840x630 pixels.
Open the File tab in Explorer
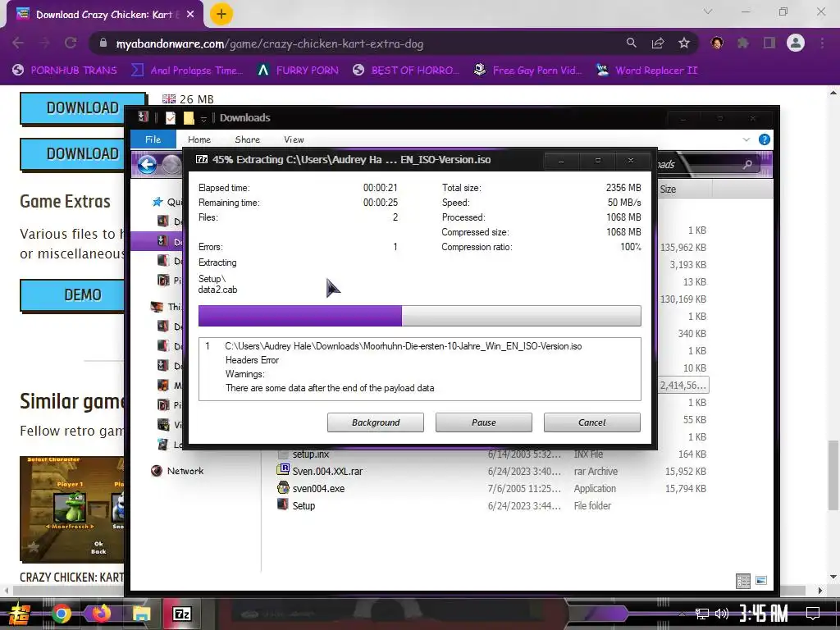point(153,139)
